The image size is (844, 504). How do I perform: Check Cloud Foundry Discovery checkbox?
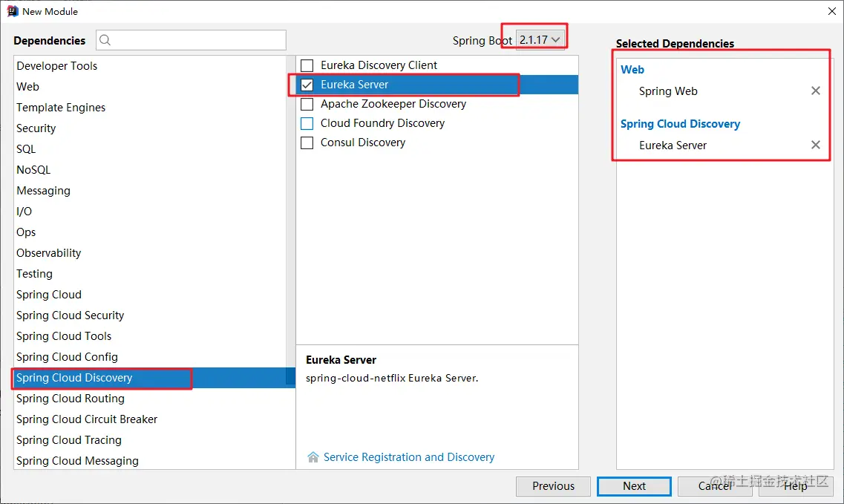click(307, 124)
